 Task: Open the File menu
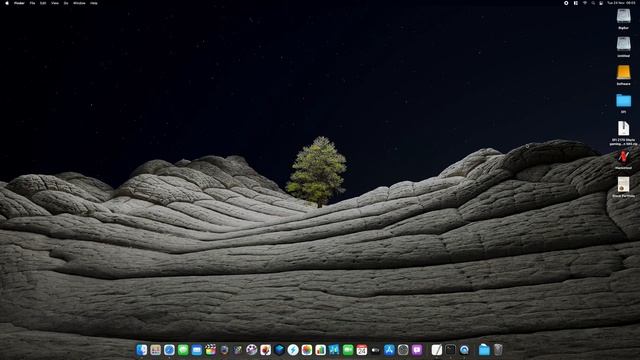click(x=32, y=3)
